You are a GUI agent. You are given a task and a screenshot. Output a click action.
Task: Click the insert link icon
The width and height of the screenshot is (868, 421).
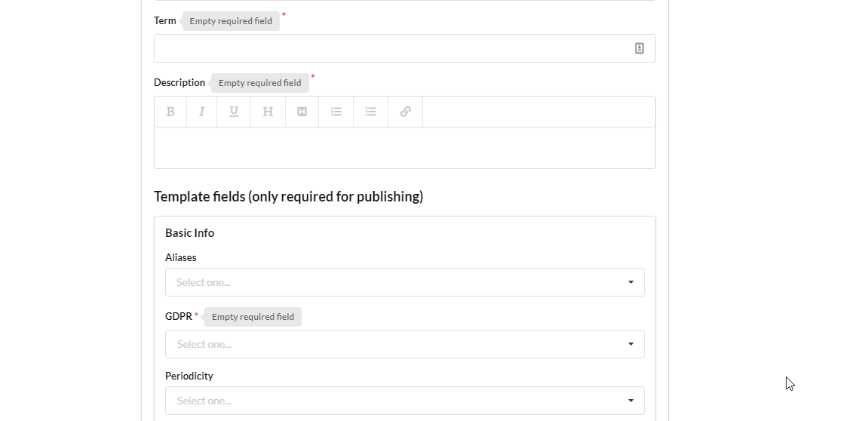click(406, 112)
